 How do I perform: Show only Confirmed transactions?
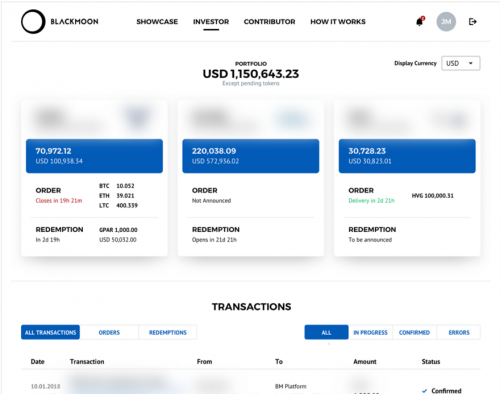pyautogui.click(x=414, y=332)
